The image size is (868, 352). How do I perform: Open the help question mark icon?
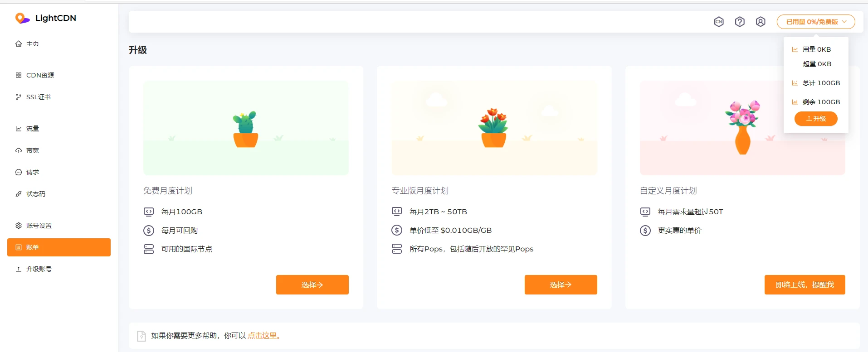point(740,22)
